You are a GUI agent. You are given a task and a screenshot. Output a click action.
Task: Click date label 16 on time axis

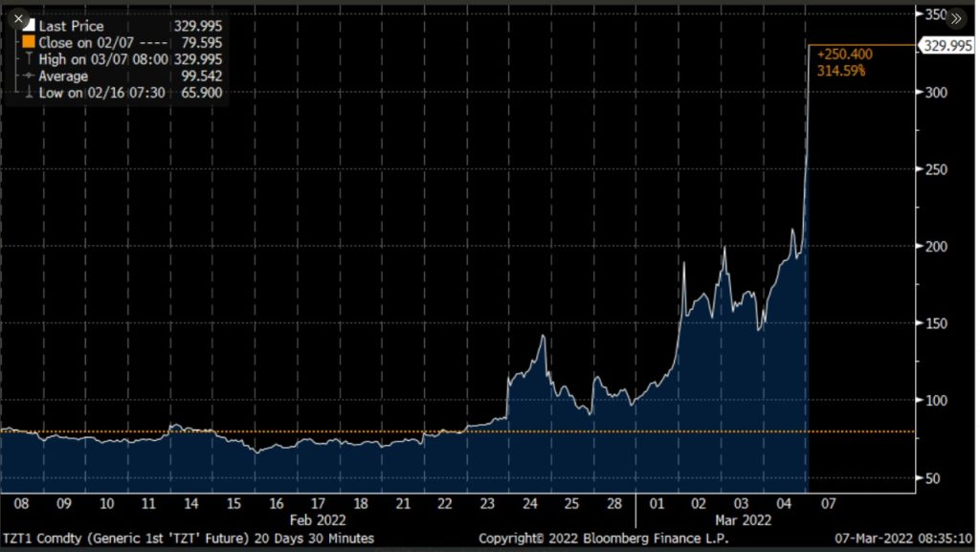click(x=277, y=504)
